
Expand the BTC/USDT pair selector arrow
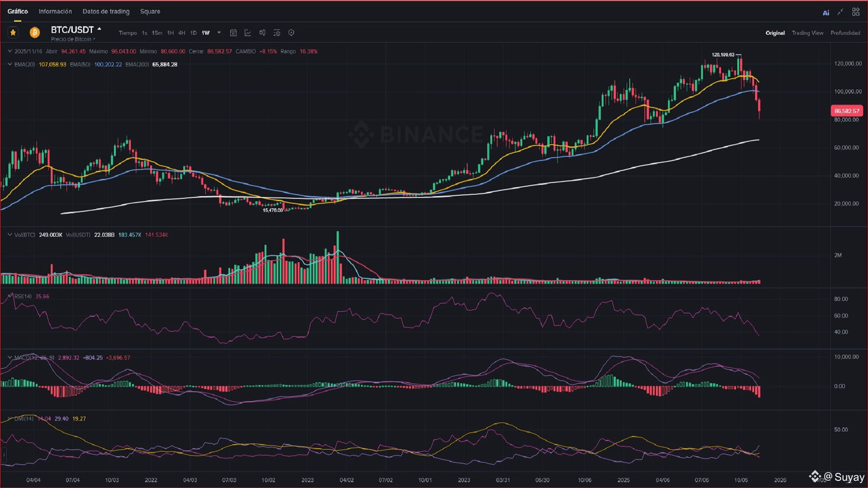click(x=99, y=29)
